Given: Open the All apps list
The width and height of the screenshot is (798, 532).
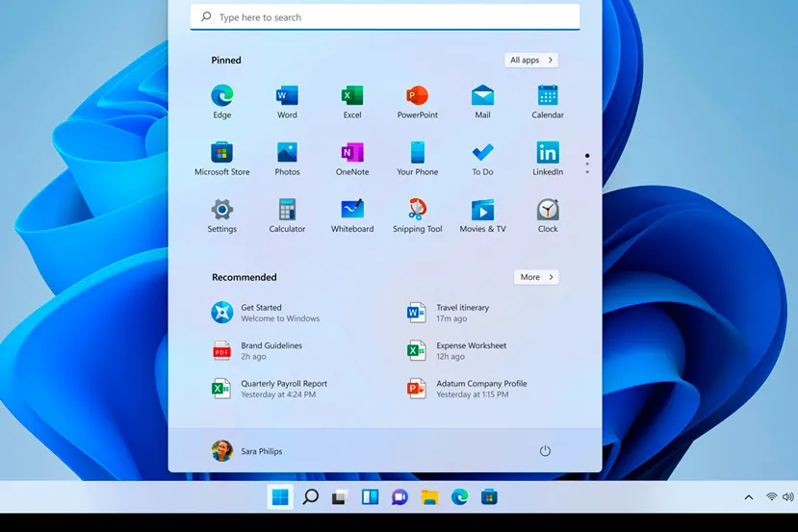Looking at the screenshot, I should (531, 60).
